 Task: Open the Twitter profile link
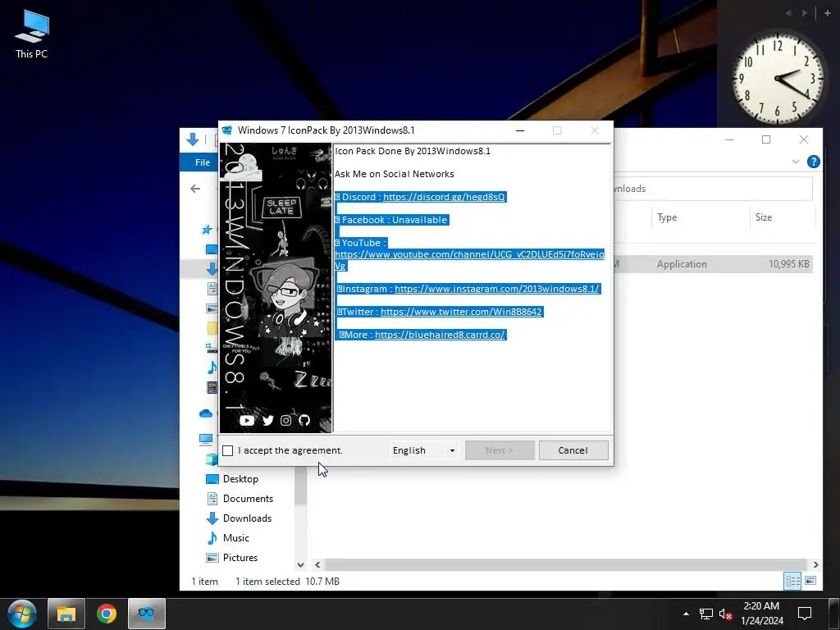click(x=461, y=312)
